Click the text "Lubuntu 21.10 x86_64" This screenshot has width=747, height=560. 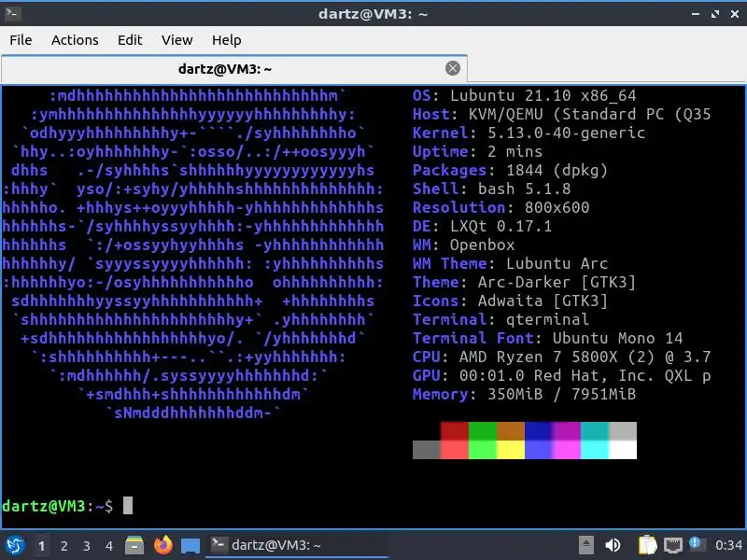543,96
